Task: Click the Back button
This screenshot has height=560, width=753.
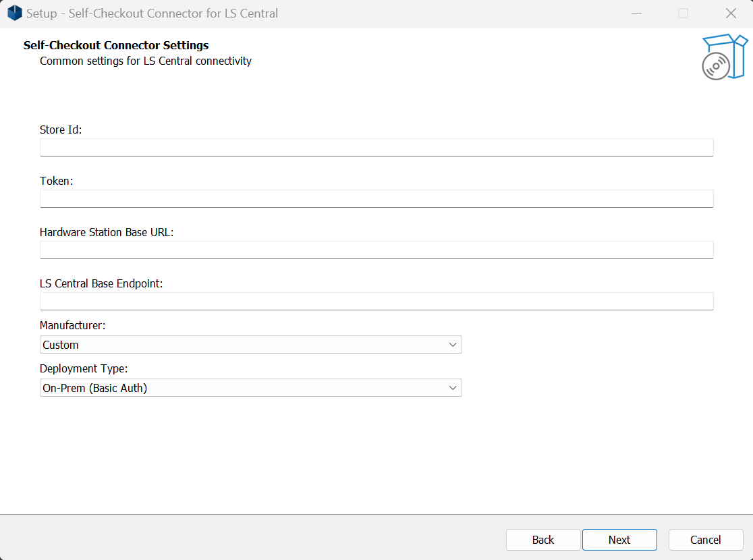Action: 543,540
